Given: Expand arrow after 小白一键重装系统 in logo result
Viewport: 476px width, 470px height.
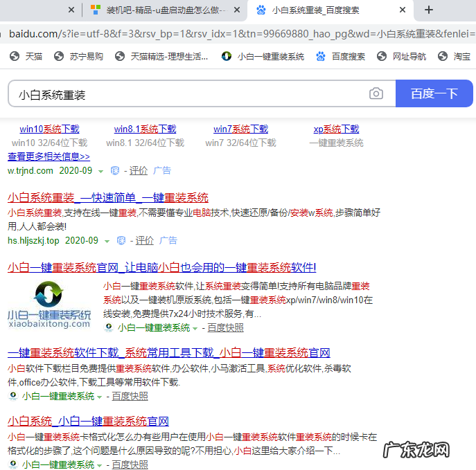Looking at the screenshot, I should (195, 329).
